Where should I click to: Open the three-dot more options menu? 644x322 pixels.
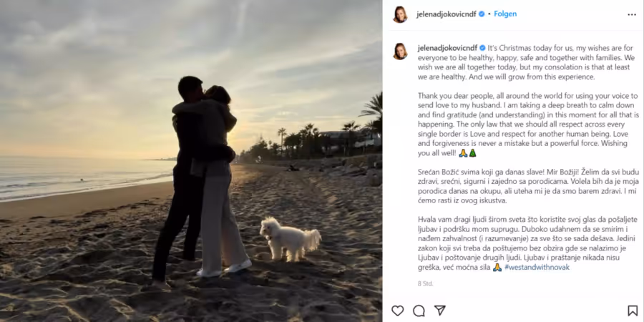[x=632, y=14]
